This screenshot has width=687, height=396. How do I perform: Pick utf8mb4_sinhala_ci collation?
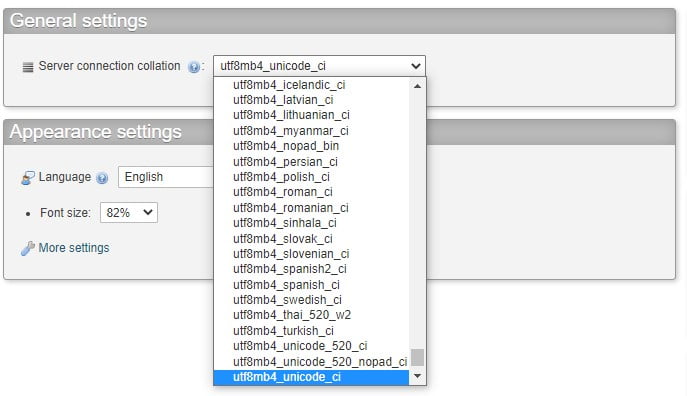[311, 223]
